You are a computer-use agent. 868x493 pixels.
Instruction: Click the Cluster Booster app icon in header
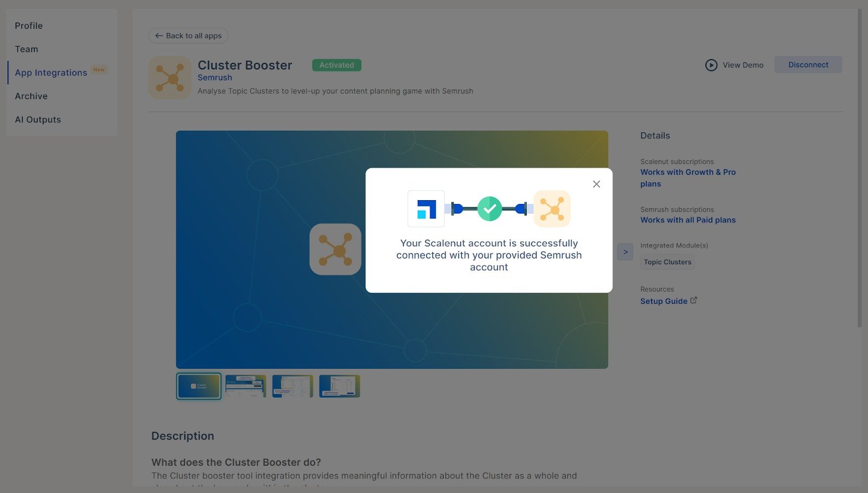coord(170,78)
